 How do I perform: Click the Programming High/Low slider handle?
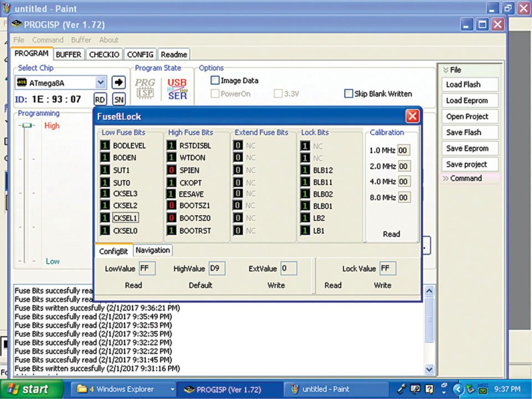point(26,126)
